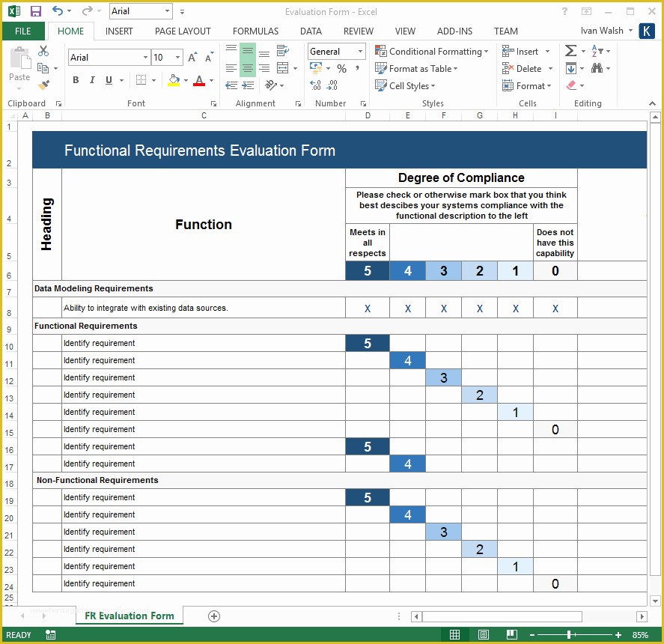The width and height of the screenshot is (664, 644).
Task: Click the Save icon
Action: coord(34,10)
